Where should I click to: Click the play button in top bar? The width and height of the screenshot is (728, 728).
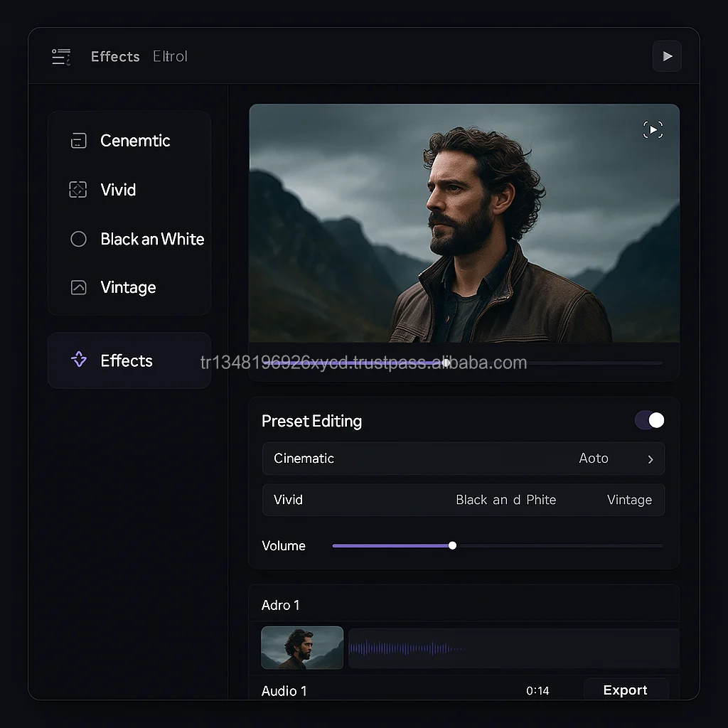click(x=667, y=56)
